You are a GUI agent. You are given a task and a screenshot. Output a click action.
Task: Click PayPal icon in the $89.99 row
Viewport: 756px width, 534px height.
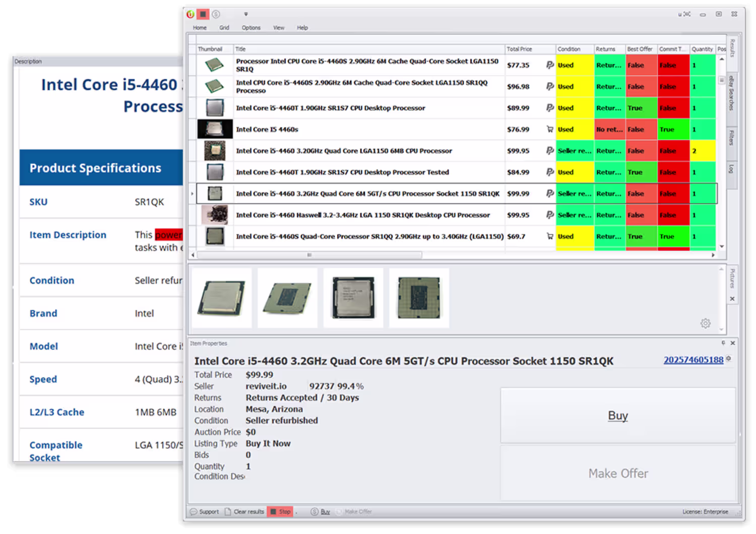(x=550, y=108)
